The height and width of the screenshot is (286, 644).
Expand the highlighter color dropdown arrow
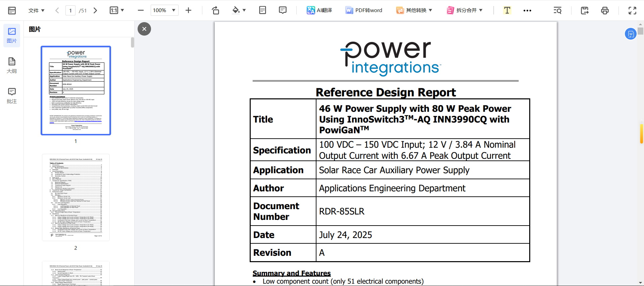244,10
